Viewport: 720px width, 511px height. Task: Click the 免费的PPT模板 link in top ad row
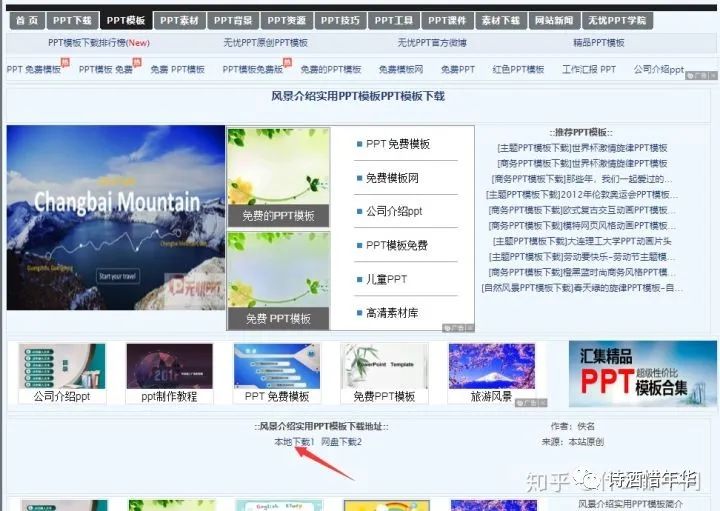point(331,69)
